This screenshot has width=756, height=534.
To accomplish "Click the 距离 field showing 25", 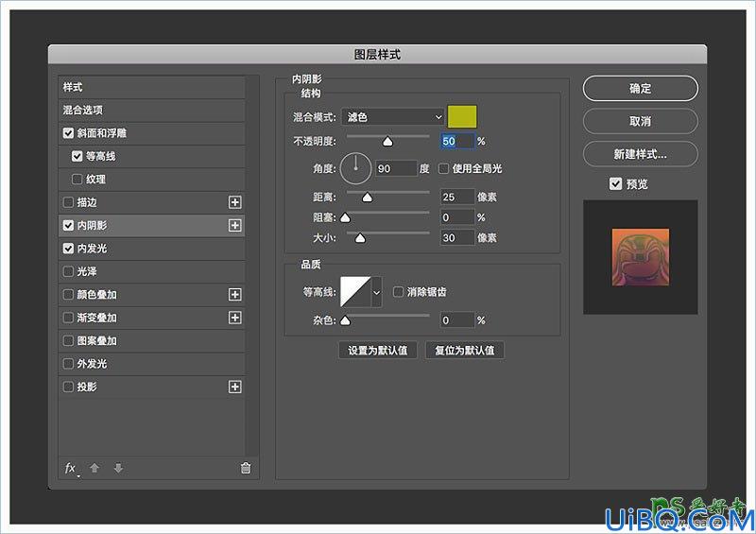I will (457, 197).
